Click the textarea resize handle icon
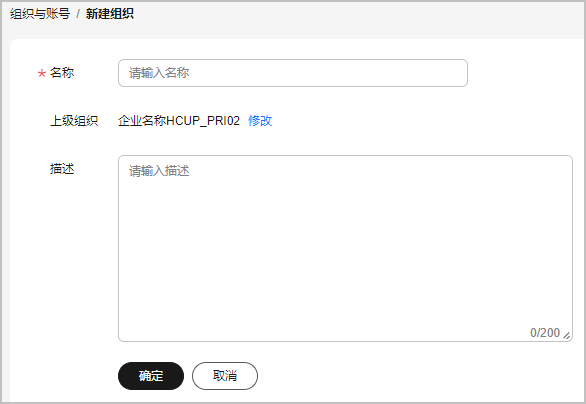The height and width of the screenshot is (404, 586). [x=567, y=336]
